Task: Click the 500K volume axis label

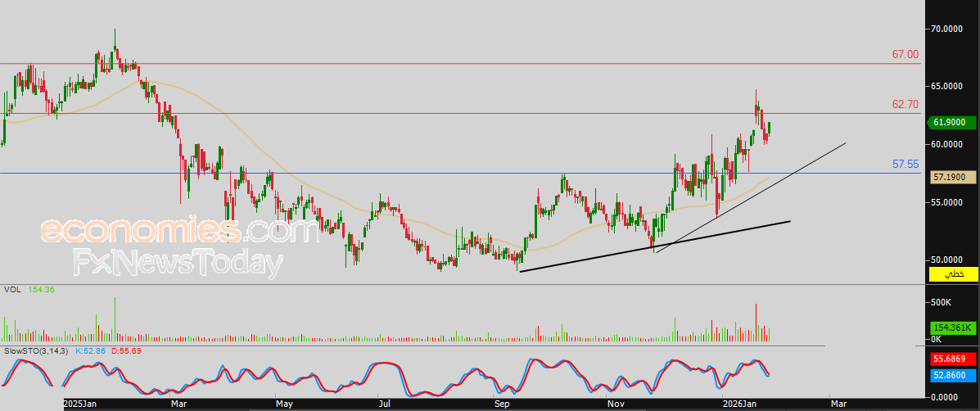Action: pos(942,302)
